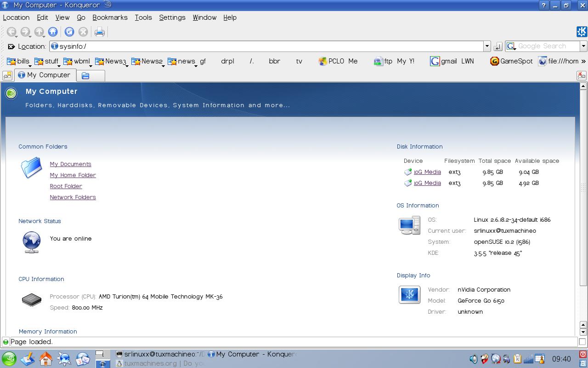Open the View menu
The width and height of the screenshot is (588, 368).
pos(62,17)
